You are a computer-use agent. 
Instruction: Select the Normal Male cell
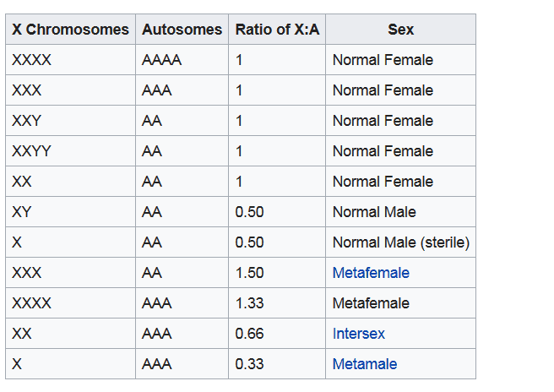point(374,212)
